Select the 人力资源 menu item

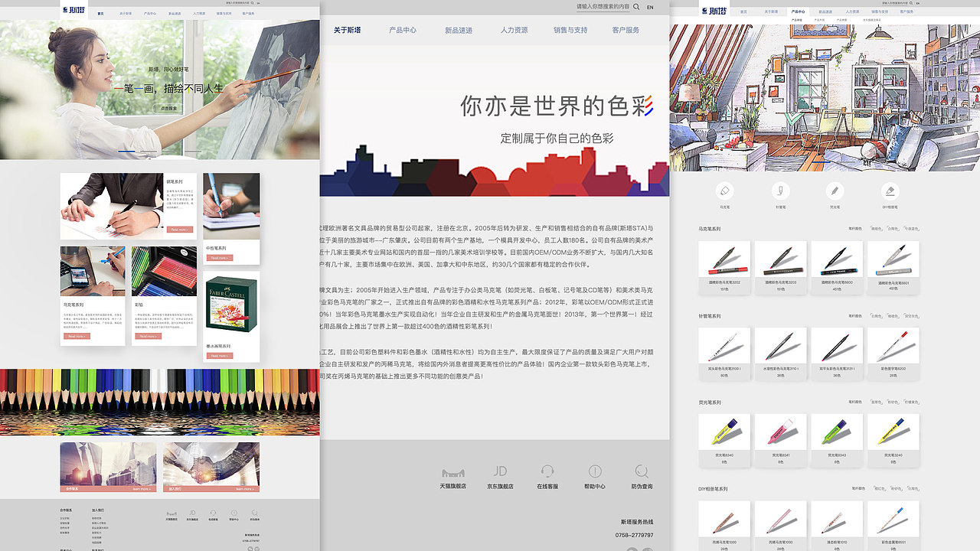516,29
